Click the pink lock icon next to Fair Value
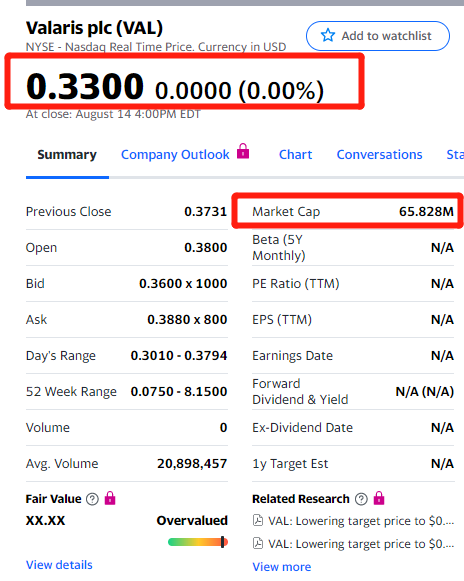Viewport: 464px width, 581px height. [110, 498]
